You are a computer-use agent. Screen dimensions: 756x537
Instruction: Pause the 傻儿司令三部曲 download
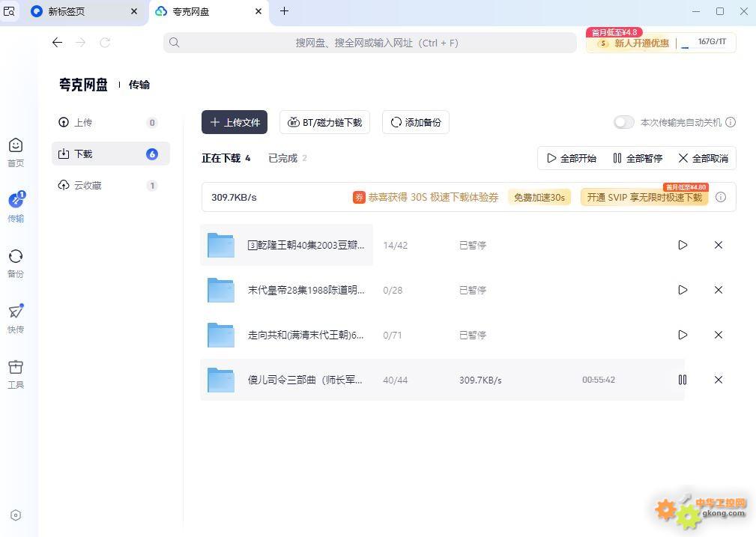(x=682, y=380)
